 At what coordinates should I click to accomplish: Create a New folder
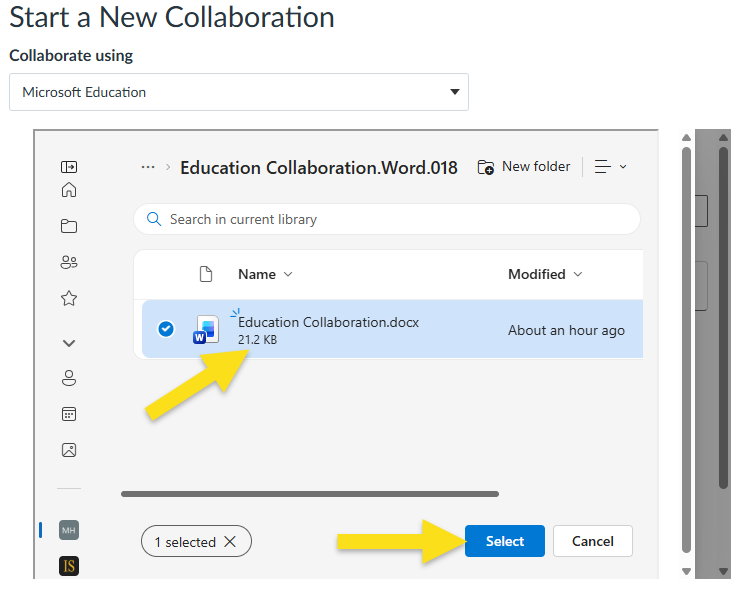(x=524, y=167)
